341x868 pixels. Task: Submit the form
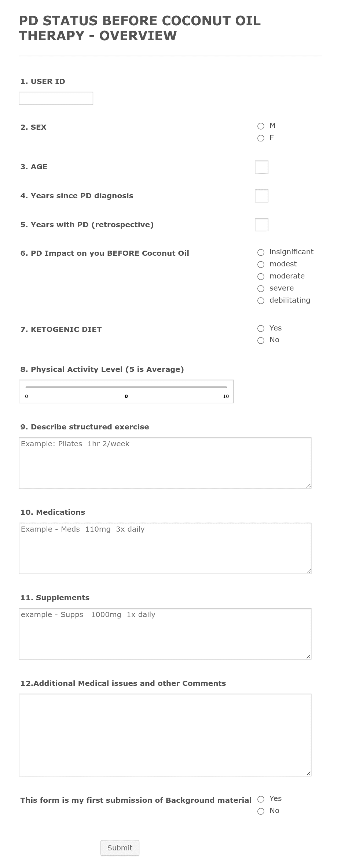[120, 847]
